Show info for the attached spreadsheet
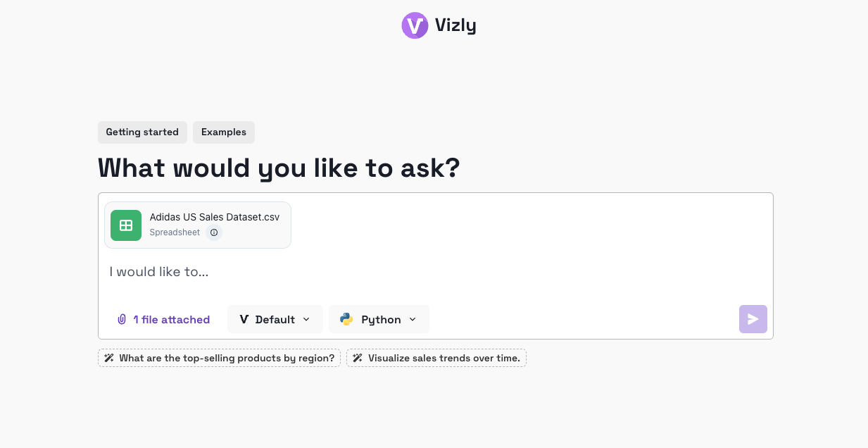Viewport: 868px width, 448px height. click(214, 232)
